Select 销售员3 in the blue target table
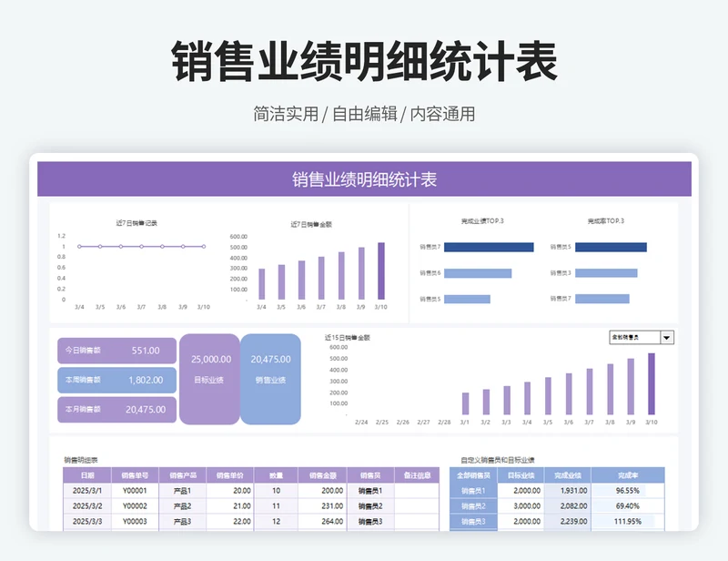 (x=473, y=522)
